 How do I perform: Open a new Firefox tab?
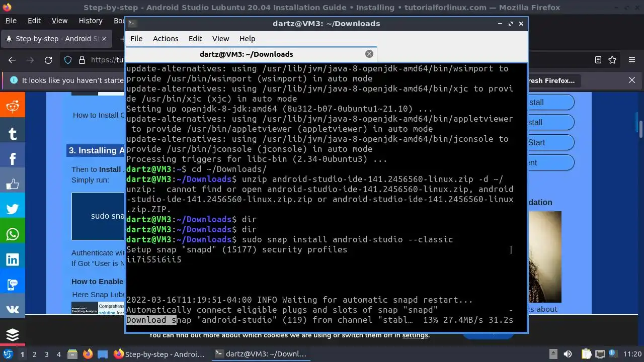coord(122,39)
